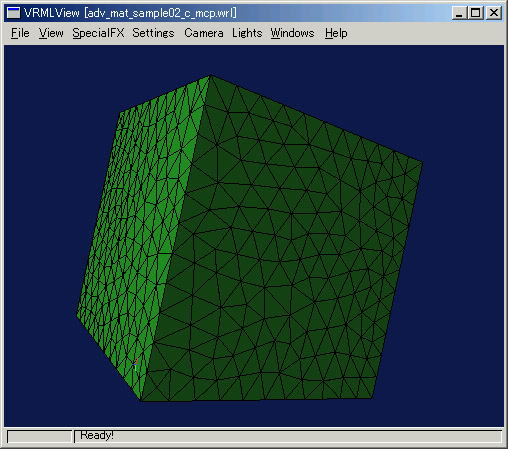The image size is (508, 449).
Task: Click the title bar showing adv_mat_sample02_c_mcp.wrl
Action: click(233, 13)
